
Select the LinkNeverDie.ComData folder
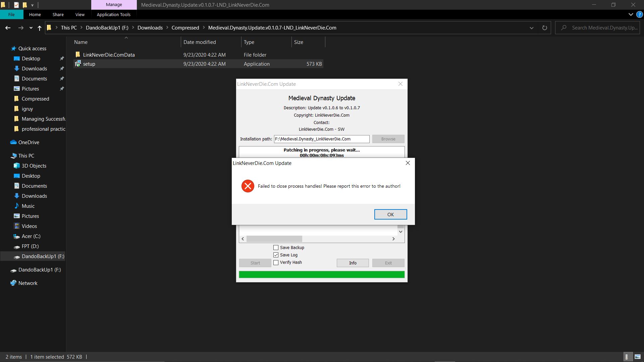point(109,55)
